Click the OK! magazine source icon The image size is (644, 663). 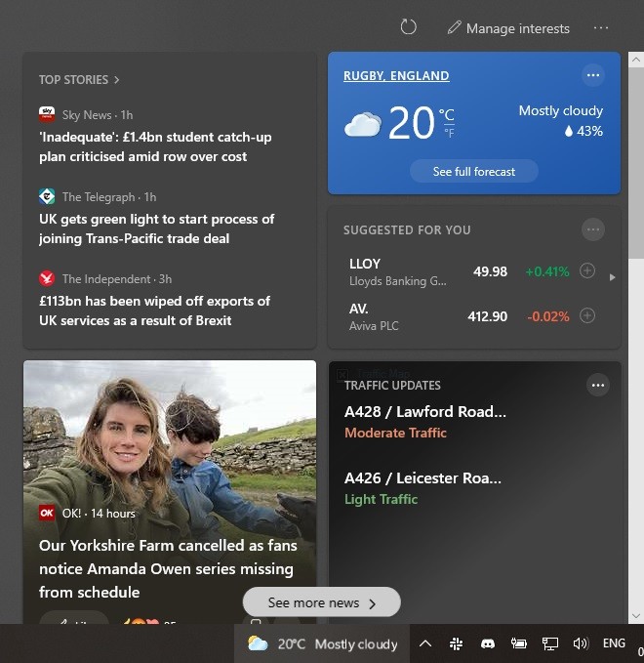click(47, 513)
